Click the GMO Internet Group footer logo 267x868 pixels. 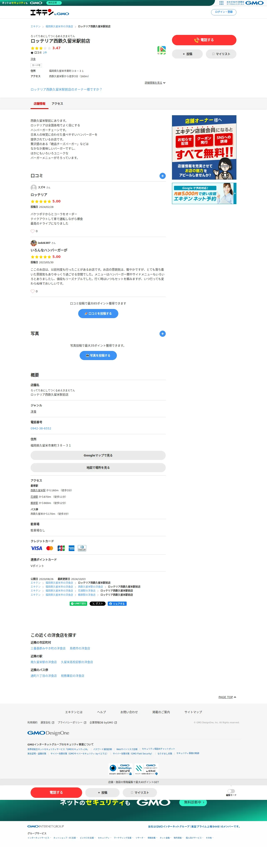46,826
